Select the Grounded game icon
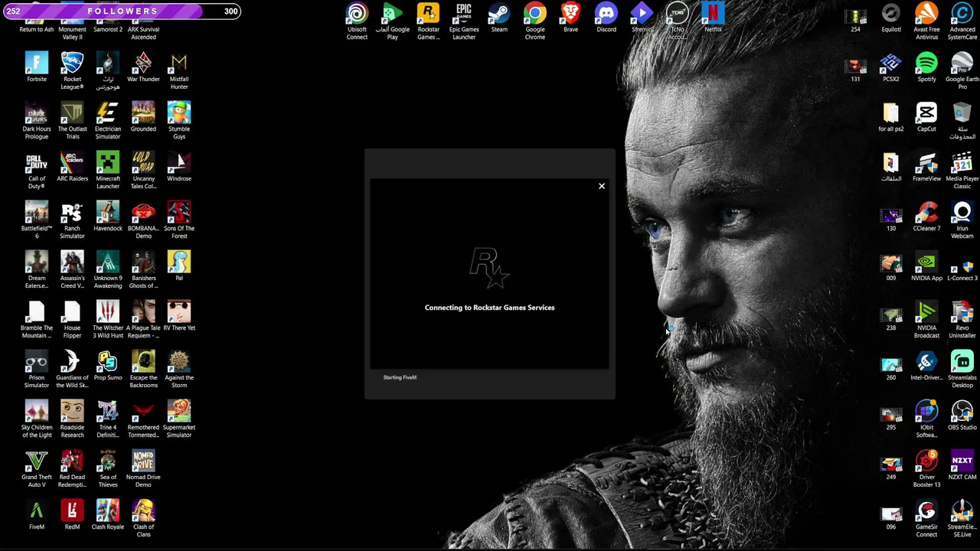The height and width of the screenshot is (551, 980). (143, 117)
